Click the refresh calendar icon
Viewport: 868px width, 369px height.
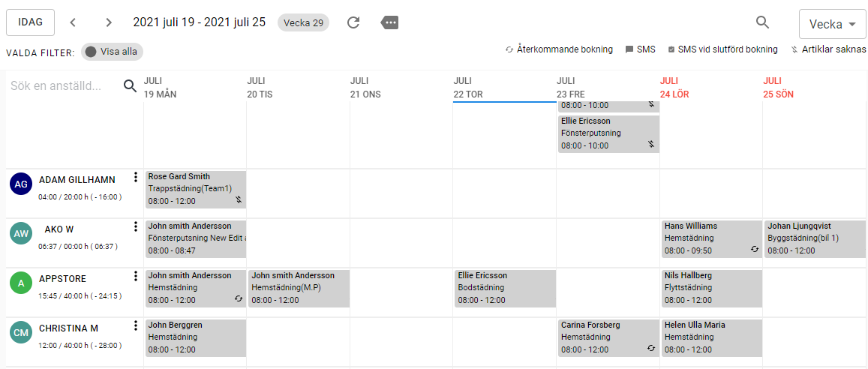pos(353,22)
